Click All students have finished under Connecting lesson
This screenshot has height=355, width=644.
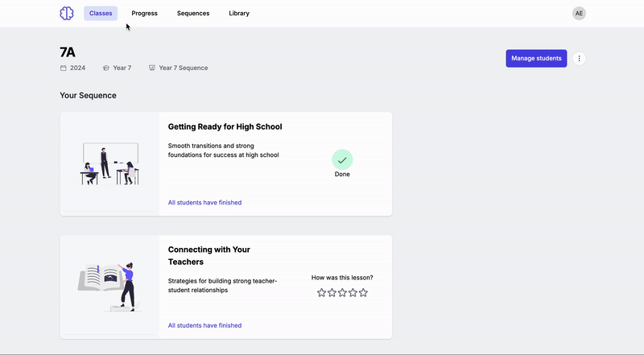coord(204,326)
